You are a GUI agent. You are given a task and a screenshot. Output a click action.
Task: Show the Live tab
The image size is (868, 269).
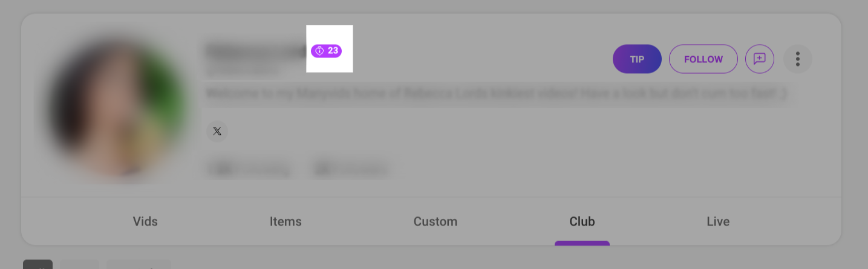pyautogui.click(x=718, y=222)
